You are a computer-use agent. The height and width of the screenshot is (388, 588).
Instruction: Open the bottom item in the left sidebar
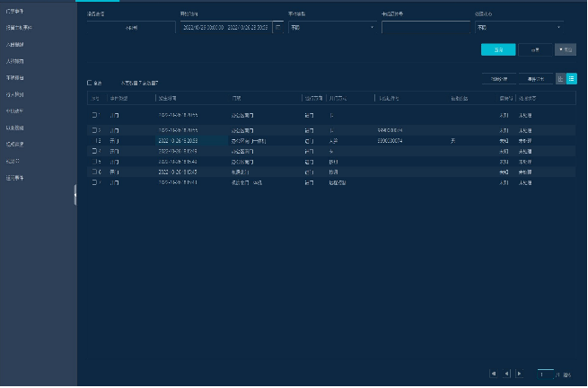tap(18, 177)
